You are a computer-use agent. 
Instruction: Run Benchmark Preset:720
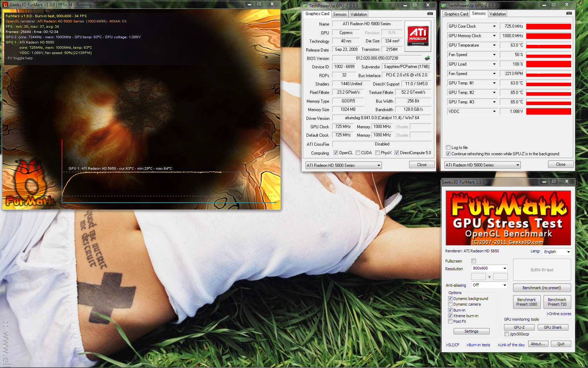(557, 302)
